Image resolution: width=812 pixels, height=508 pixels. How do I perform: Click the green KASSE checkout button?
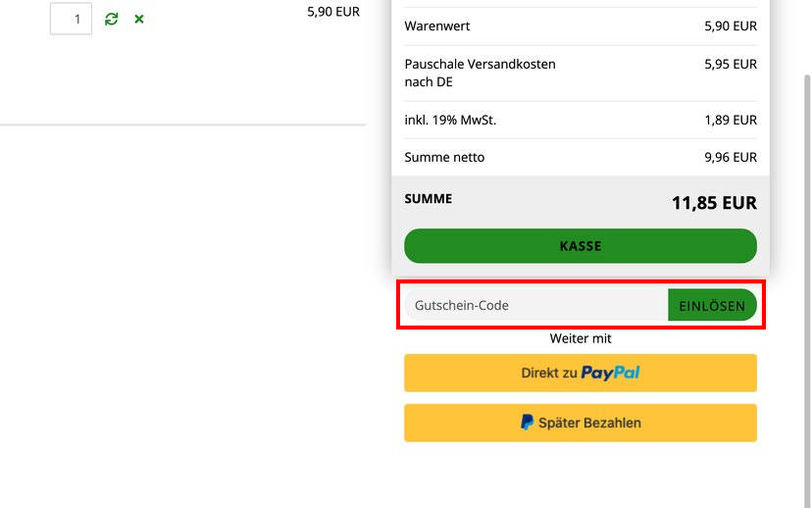[x=581, y=246]
